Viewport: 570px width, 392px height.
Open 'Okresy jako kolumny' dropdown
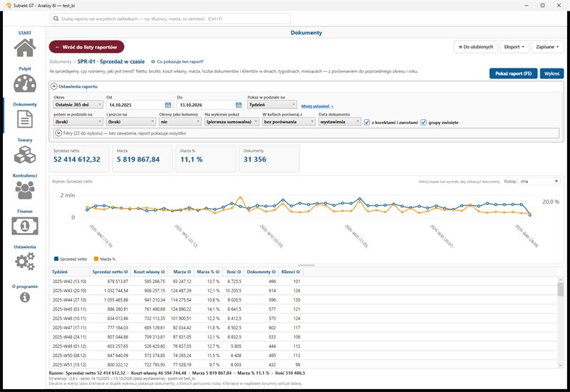pos(180,122)
